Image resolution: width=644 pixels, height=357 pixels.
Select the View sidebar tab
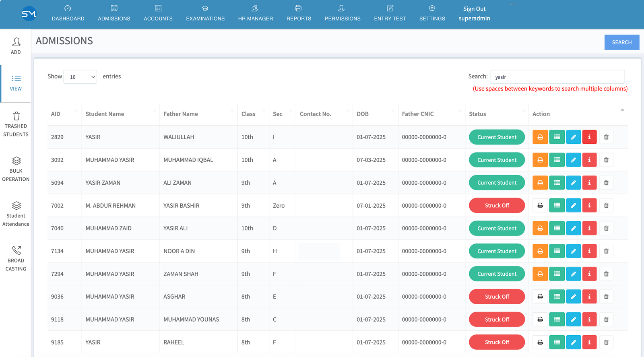[16, 83]
